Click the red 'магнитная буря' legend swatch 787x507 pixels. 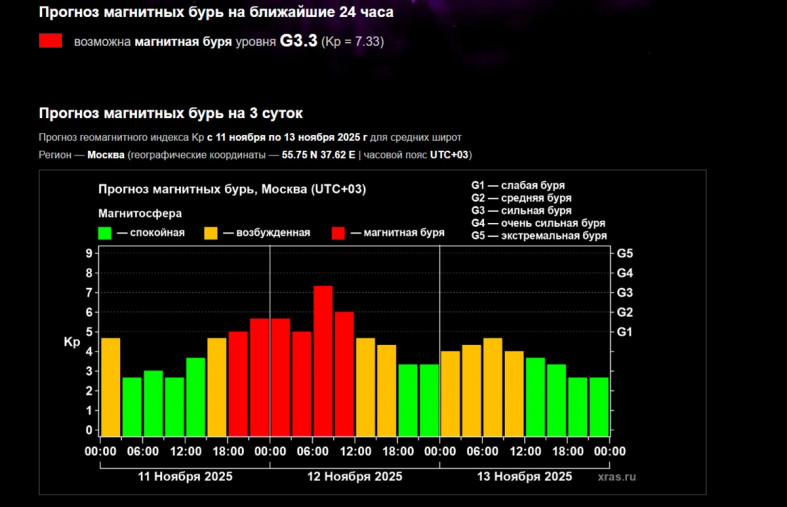coord(338,233)
